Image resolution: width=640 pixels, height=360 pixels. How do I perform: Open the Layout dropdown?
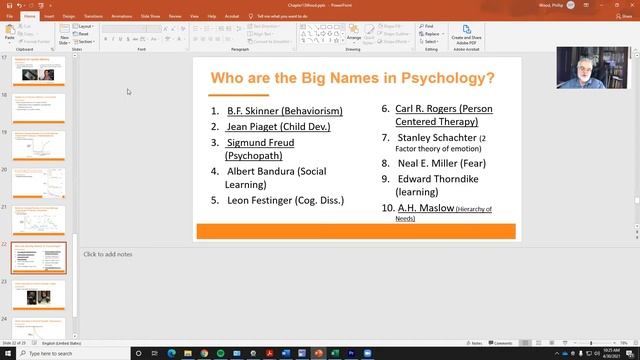[84, 27]
